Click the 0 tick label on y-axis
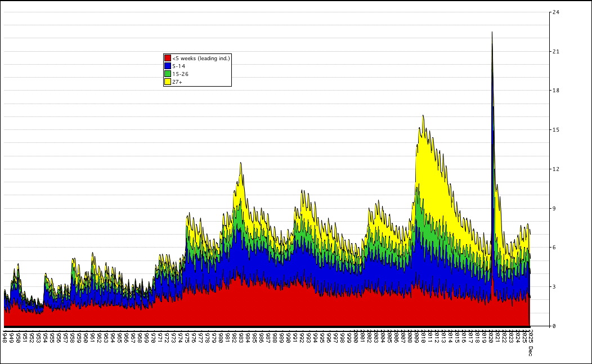Screen dimensions: 592x364 (554, 326)
